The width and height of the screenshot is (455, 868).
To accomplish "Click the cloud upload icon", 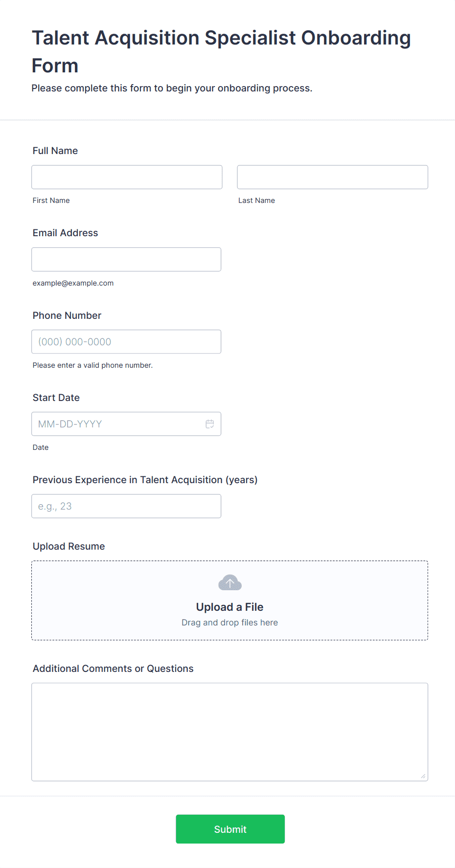I will pyautogui.click(x=230, y=582).
